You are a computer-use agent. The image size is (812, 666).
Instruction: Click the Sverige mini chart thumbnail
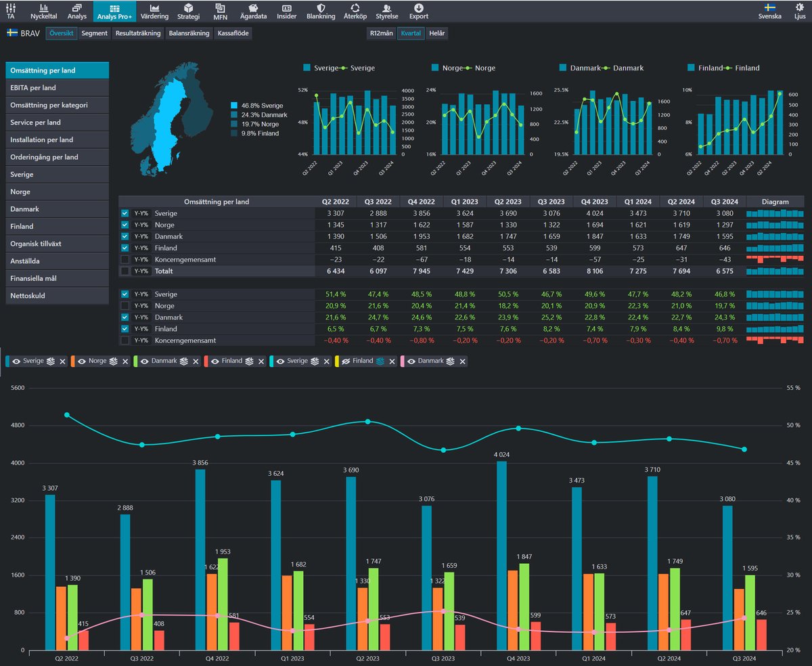click(355, 122)
